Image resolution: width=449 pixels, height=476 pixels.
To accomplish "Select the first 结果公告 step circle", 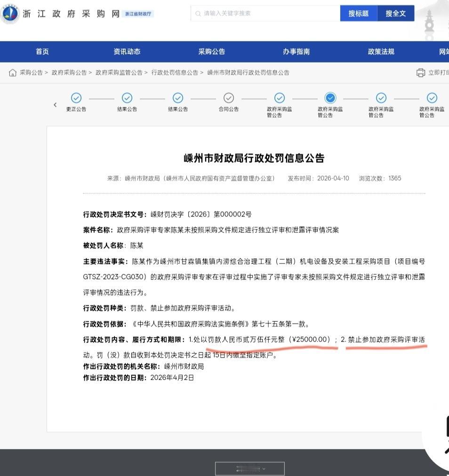I will coord(127,98).
